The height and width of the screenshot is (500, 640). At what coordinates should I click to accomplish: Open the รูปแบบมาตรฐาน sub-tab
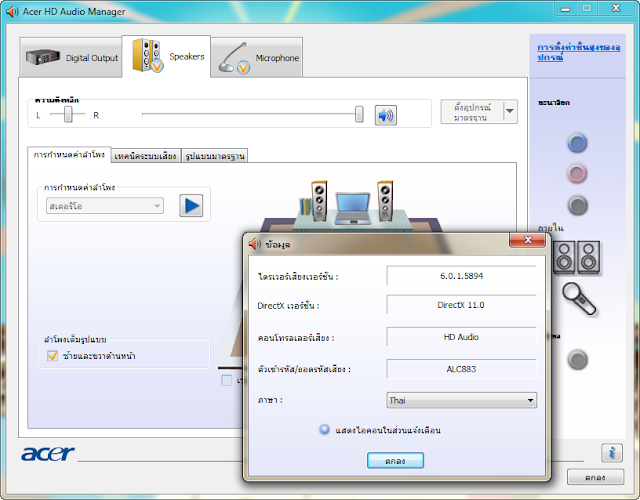click(x=215, y=156)
